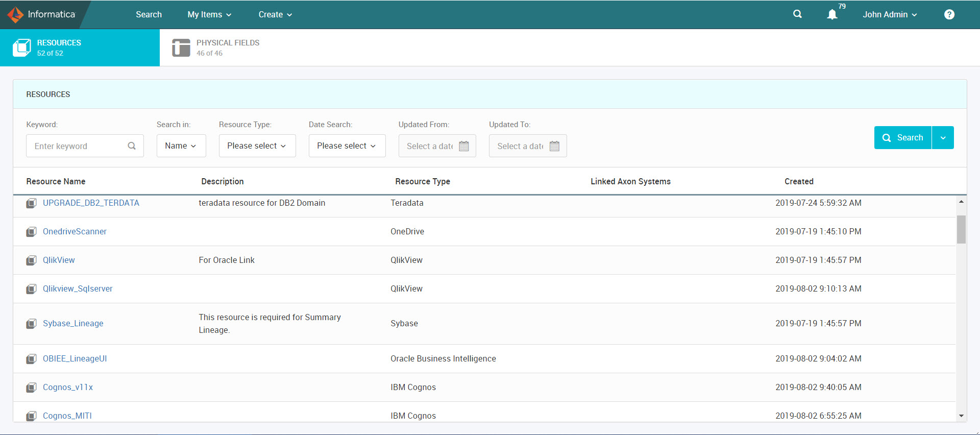980x435 pixels.
Task: Open the Cognos_MITI resource link
Action: (x=67, y=416)
